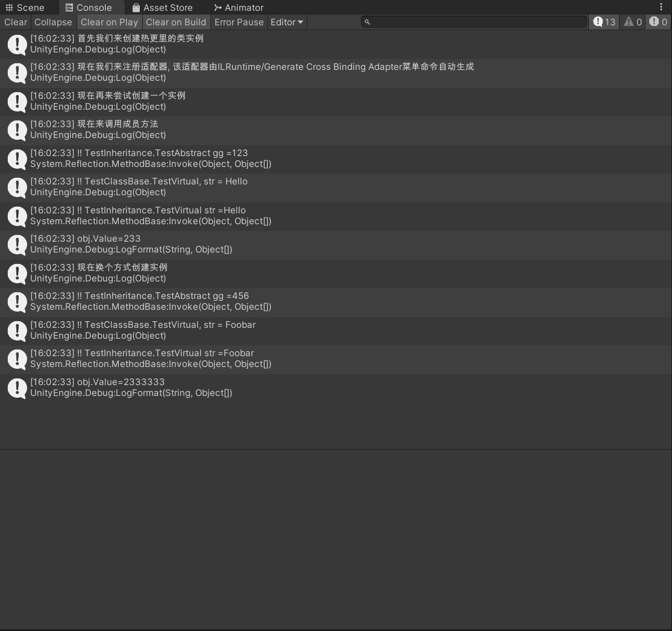Click info icon of 现在再来尝试创建一个实例 log
This screenshot has height=631, width=672.
coord(17,102)
